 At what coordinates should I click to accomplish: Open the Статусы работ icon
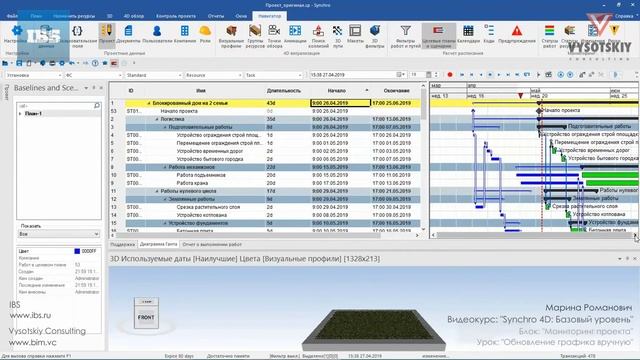[549, 31]
